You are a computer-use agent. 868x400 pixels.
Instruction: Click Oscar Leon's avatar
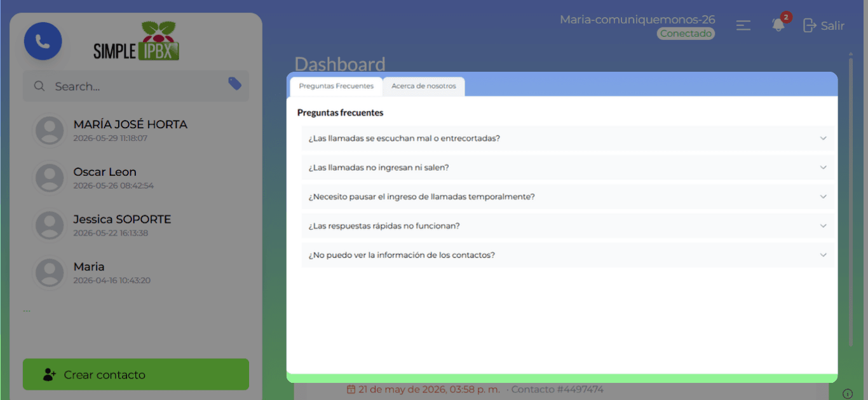[50, 178]
